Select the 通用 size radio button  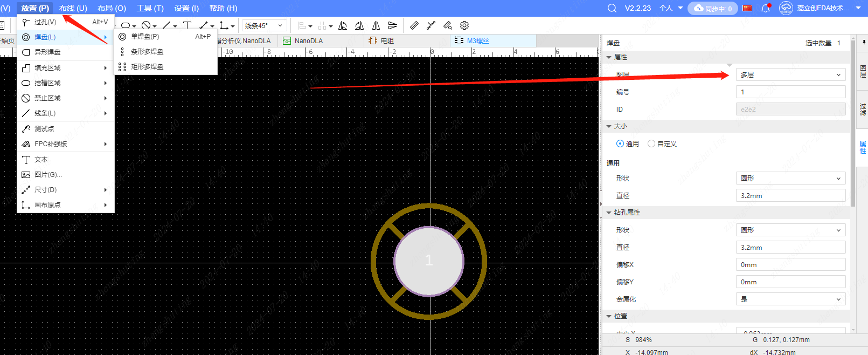click(x=620, y=144)
